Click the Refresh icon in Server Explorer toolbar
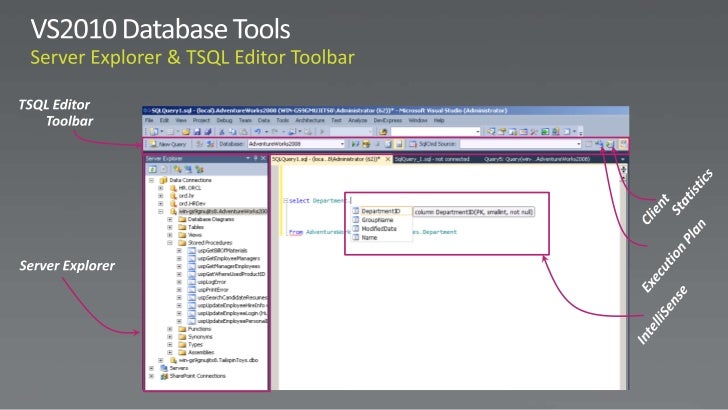Viewport: 728px width, 410px height. [x=152, y=169]
